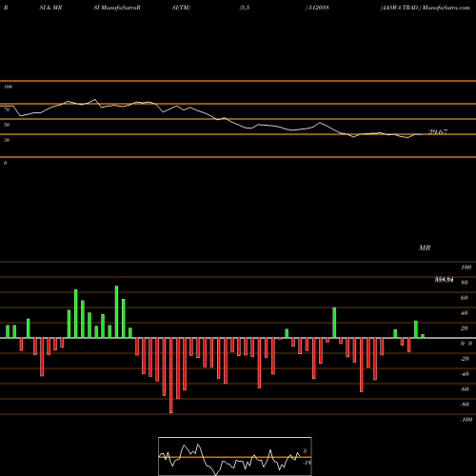Open the mini oscillator chart at bottom
The image size is (476, 476).
click(235, 456)
